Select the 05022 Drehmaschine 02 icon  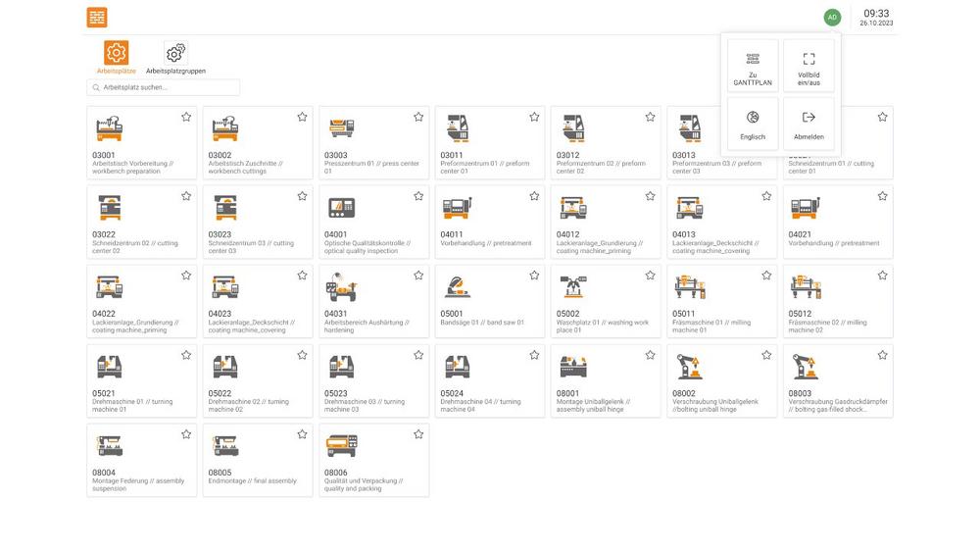pyautogui.click(x=225, y=367)
